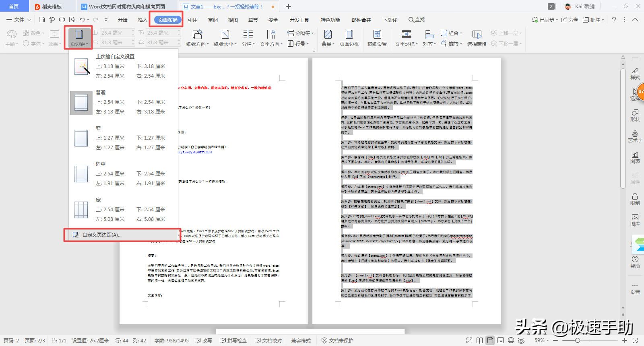Screen dimensions: 644x346
Task: Switch to full screen view in status bar
Action: (x=469, y=340)
